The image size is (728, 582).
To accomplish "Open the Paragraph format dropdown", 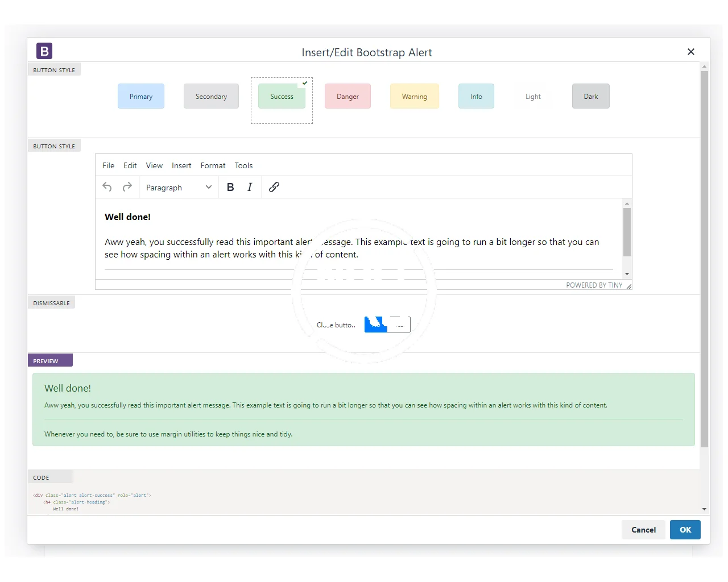I will pyautogui.click(x=178, y=188).
